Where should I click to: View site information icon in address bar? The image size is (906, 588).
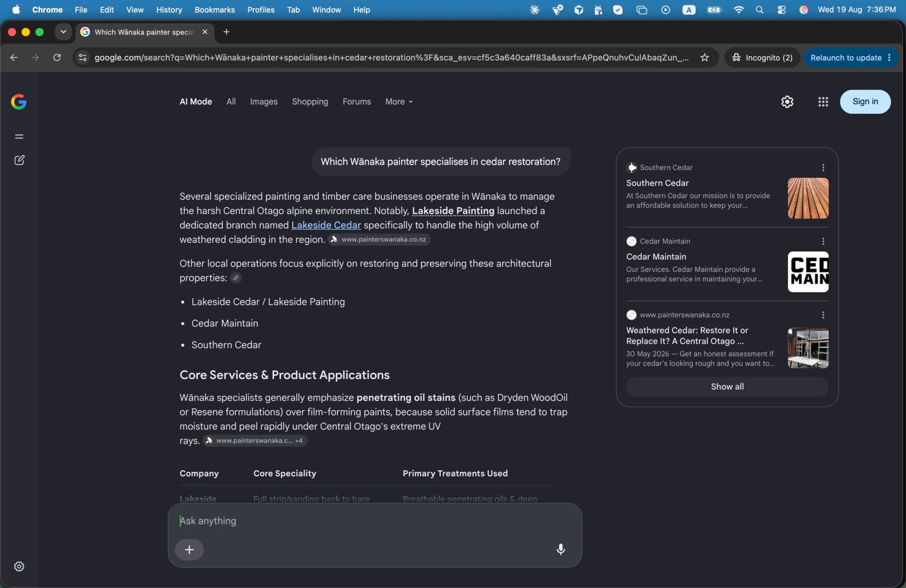[83, 57]
